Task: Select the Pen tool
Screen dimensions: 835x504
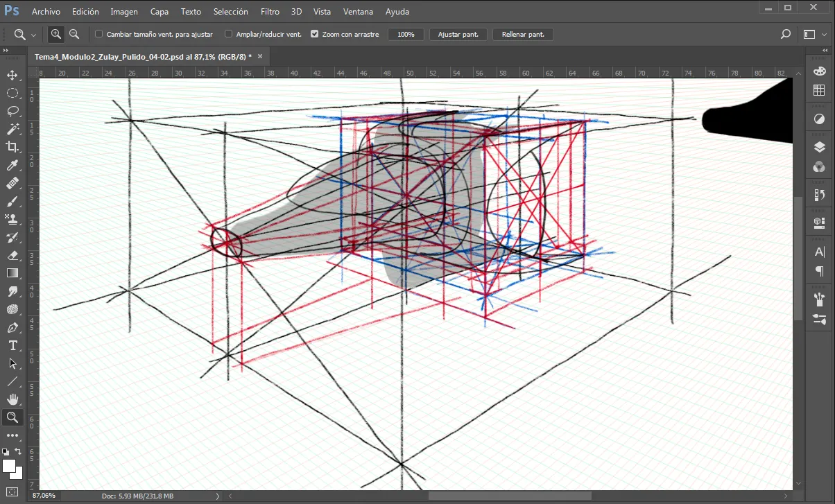Action: [x=12, y=327]
